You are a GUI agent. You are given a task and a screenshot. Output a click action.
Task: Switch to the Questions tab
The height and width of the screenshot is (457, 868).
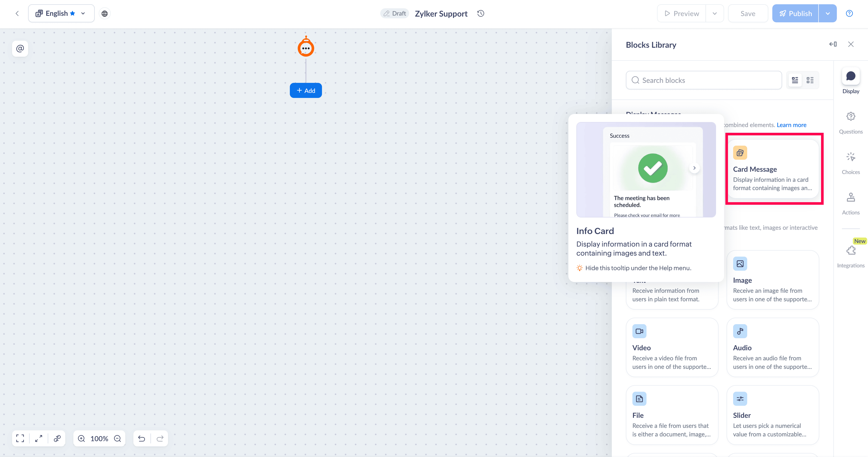tap(850, 123)
